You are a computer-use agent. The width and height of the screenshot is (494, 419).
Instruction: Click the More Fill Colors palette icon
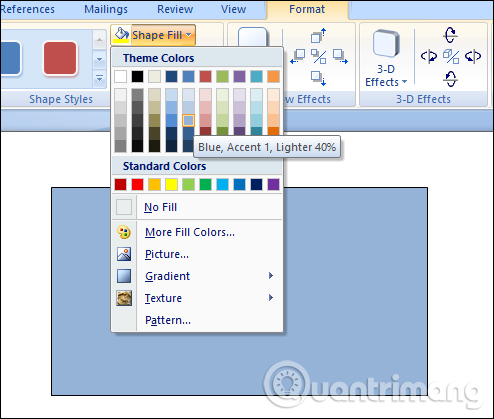[x=124, y=232]
